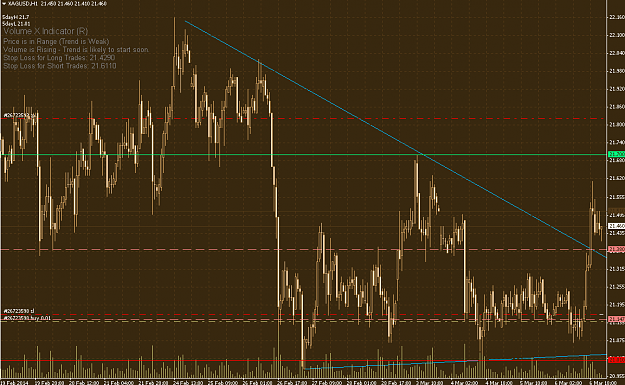Image resolution: width=625 pixels, height=385 pixels.
Task: Click the 22.160 price scale label
Action: click(617, 17)
